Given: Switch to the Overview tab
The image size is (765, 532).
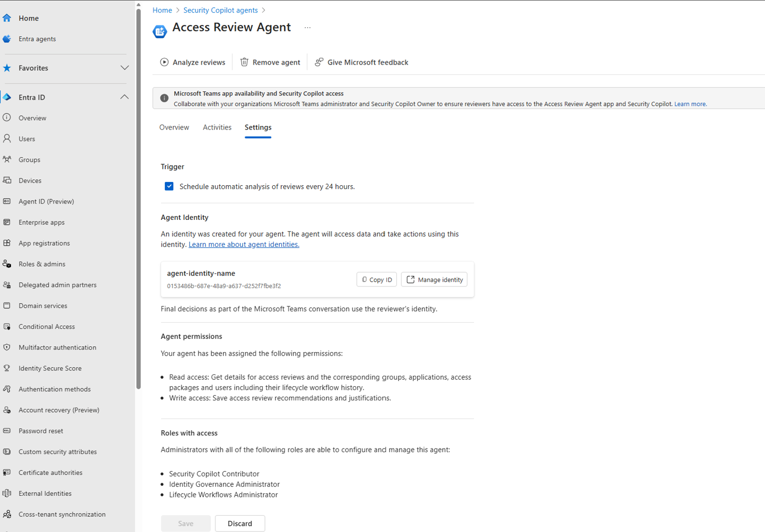Looking at the screenshot, I should pyautogui.click(x=174, y=127).
